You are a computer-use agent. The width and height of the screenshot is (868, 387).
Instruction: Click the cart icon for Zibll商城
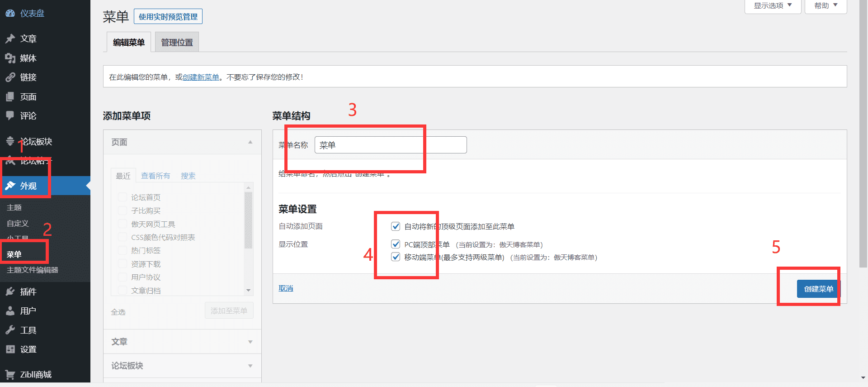[x=10, y=374]
